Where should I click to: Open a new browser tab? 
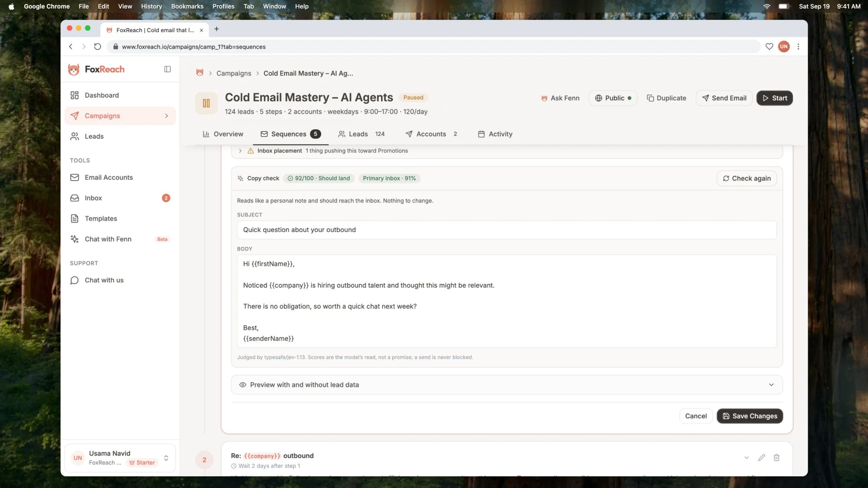click(217, 29)
